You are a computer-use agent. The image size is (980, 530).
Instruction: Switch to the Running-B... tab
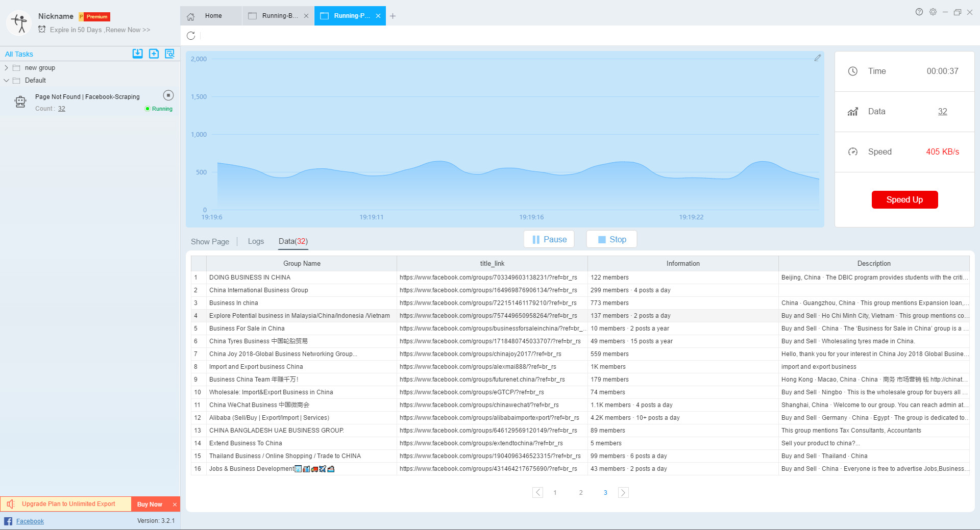click(278, 16)
